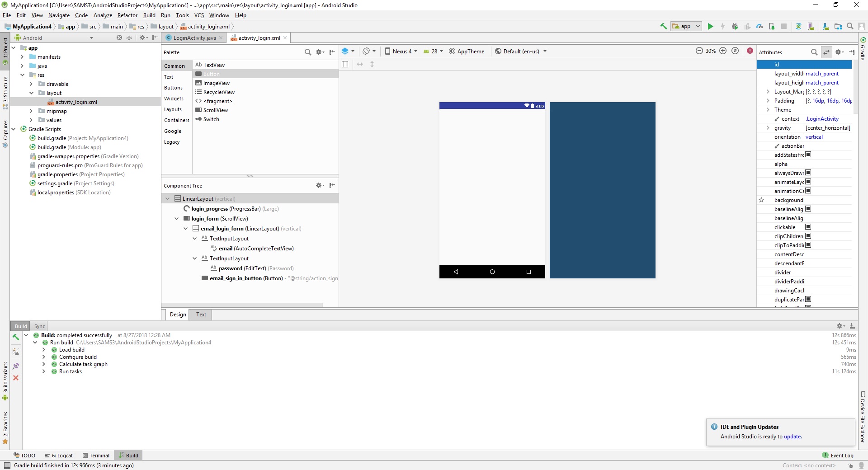This screenshot has width=868, height=470.
Task: Open the Search Everywhere magnifier icon
Action: (850, 26)
